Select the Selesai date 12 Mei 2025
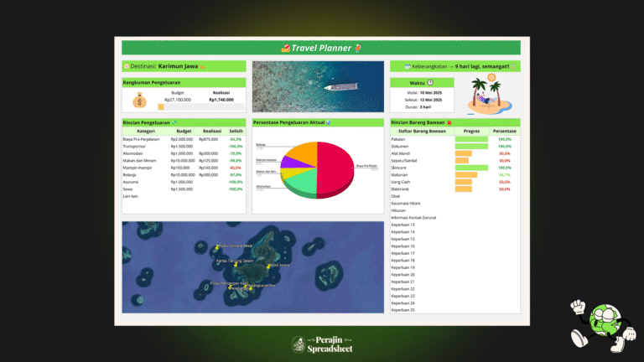The image size is (644, 362). [431, 100]
